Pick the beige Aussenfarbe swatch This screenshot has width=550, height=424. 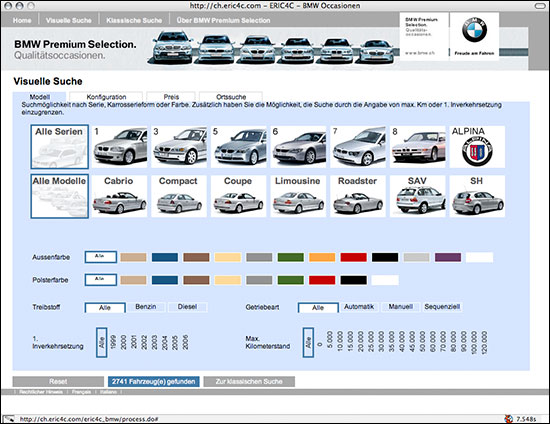click(133, 257)
